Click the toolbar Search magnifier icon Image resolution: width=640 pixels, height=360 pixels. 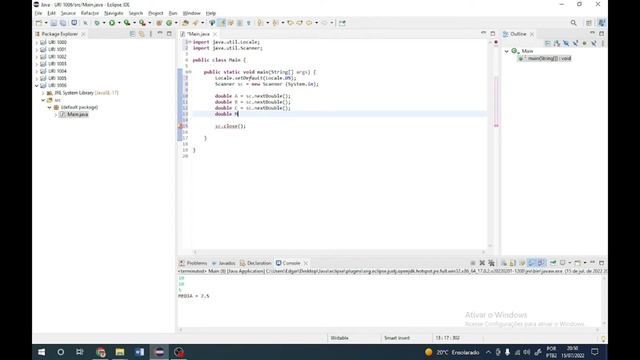(x=573, y=23)
